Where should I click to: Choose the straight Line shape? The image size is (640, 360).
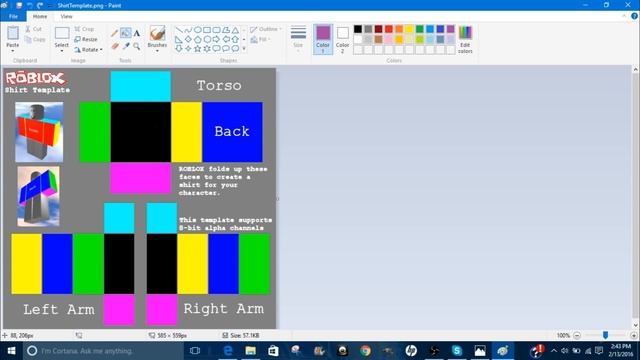pos(179,30)
